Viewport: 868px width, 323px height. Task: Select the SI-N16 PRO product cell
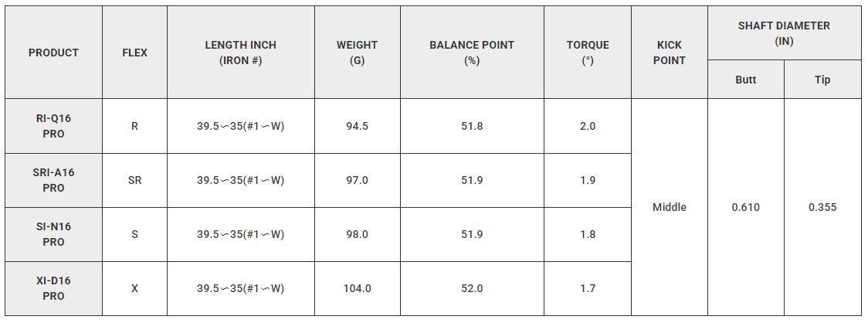[53, 234]
